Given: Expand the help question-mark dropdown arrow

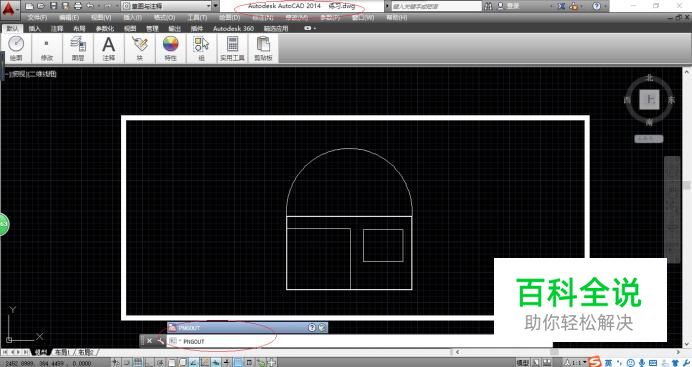Looking at the screenshot, I should [x=605, y=6].
